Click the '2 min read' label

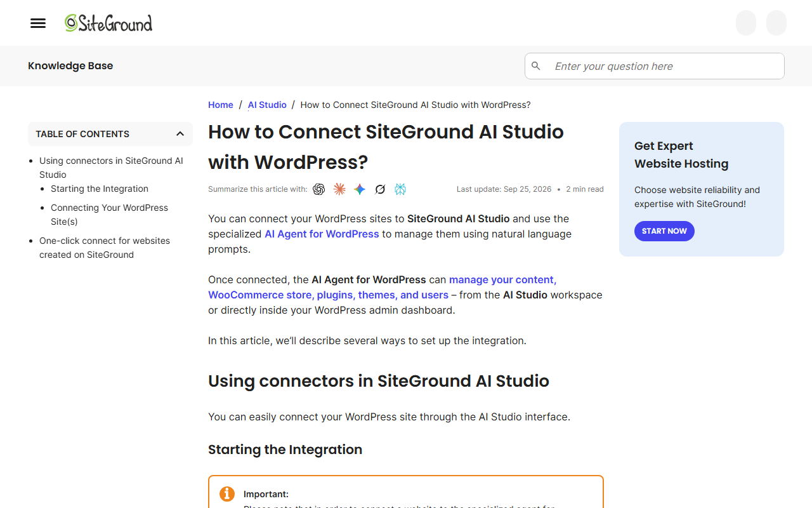585,189
